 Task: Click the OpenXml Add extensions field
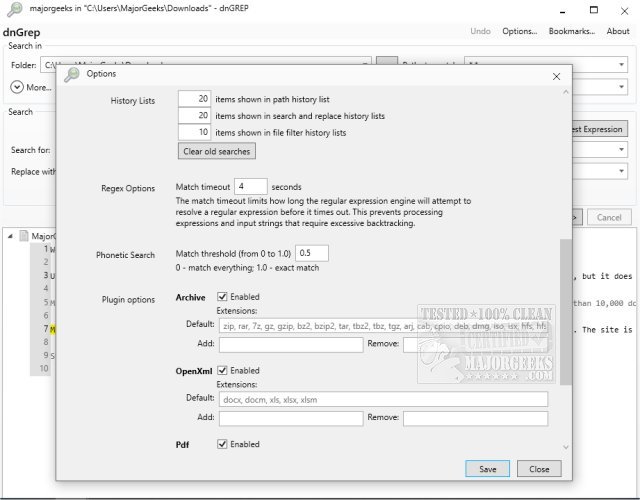click(x=291, y=418)
